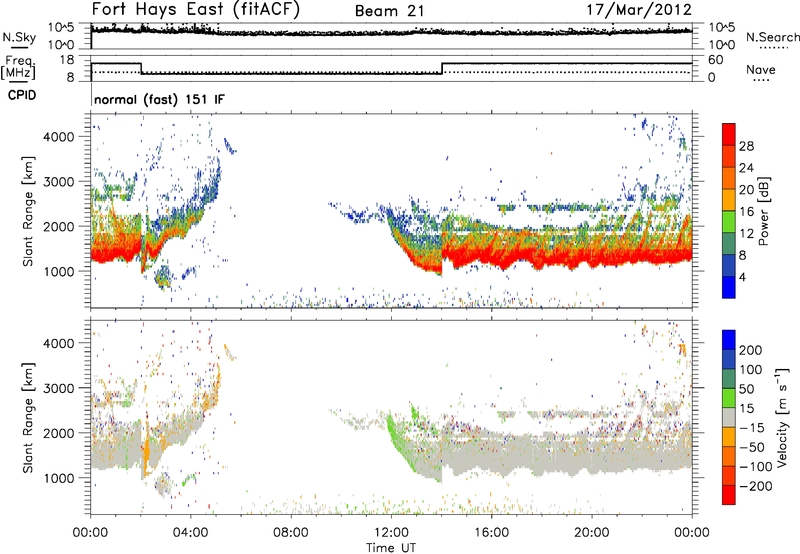Viewport: 800px width, 554px height.
Task: Click the 'Beam 21' label
Action: point(389,11)
